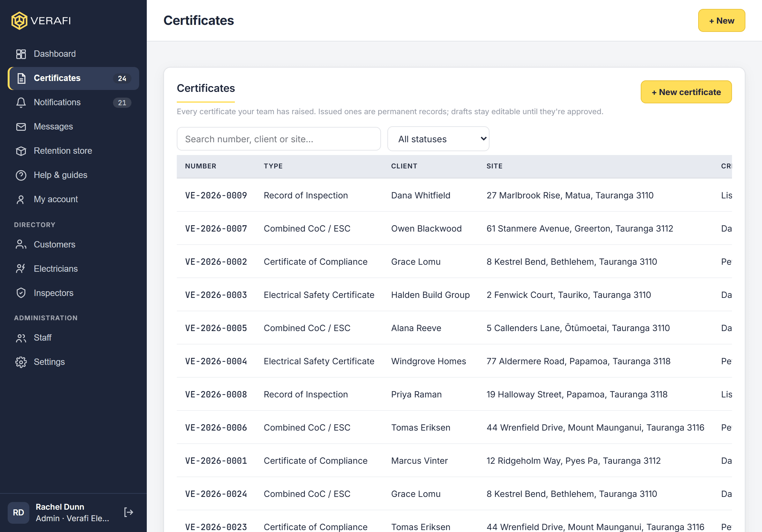The height and width of the screenshot is (532, 762).
Task: Go to the Dashboard menu item
Action: 73,54
